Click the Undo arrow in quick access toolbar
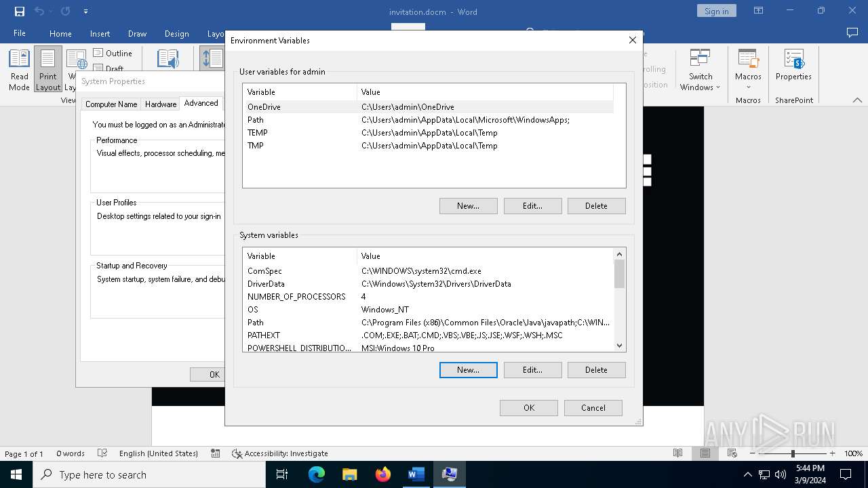 click(x=39, y=12)
